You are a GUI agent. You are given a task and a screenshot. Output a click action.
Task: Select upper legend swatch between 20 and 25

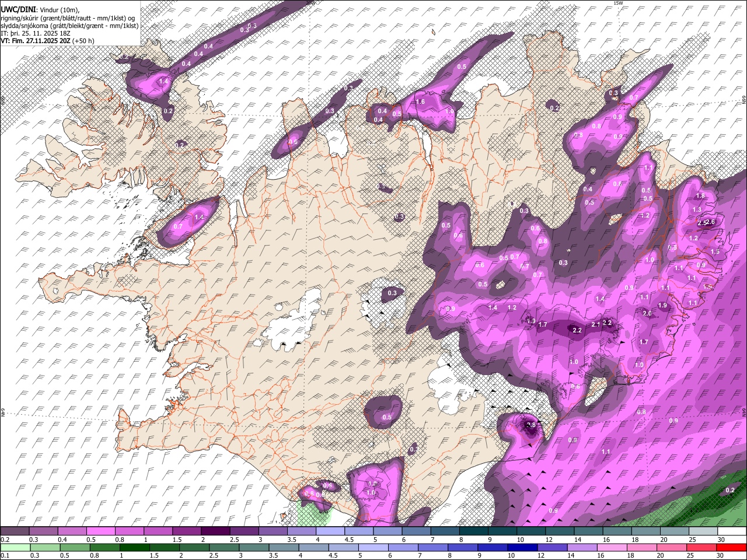click(x=675, y=531)
